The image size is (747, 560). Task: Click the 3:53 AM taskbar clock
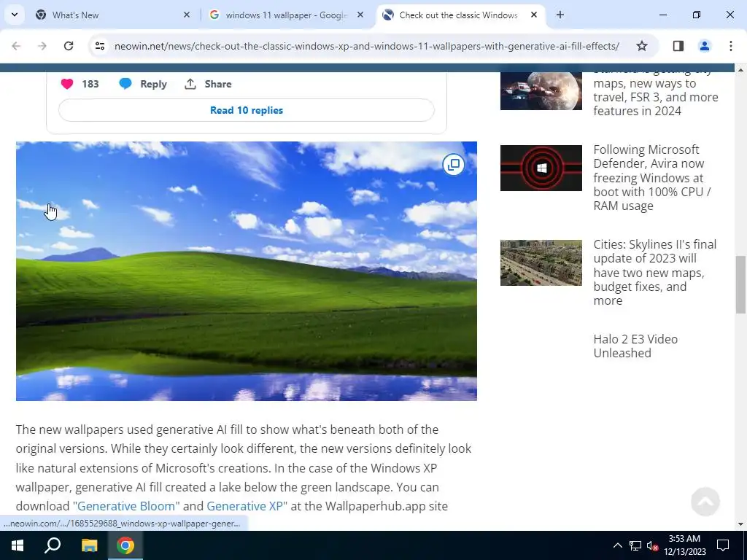pyautogui.click(x=684, y=545)
